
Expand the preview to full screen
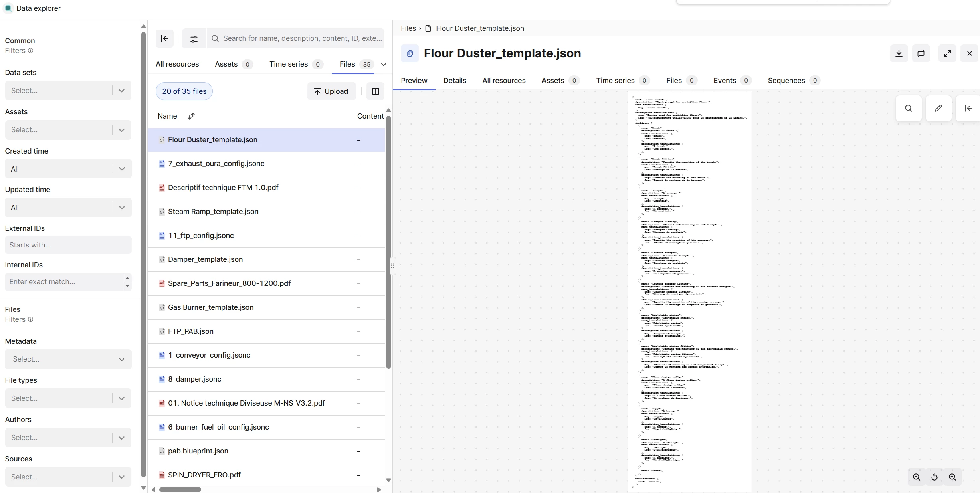947,53
